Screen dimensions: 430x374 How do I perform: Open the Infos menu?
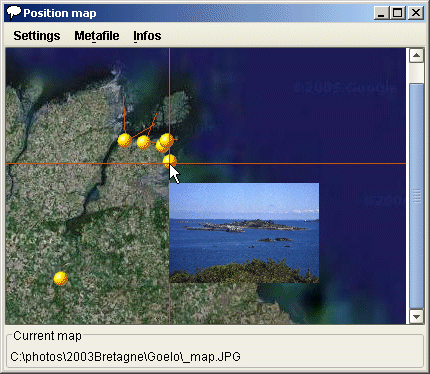point(147,36)
